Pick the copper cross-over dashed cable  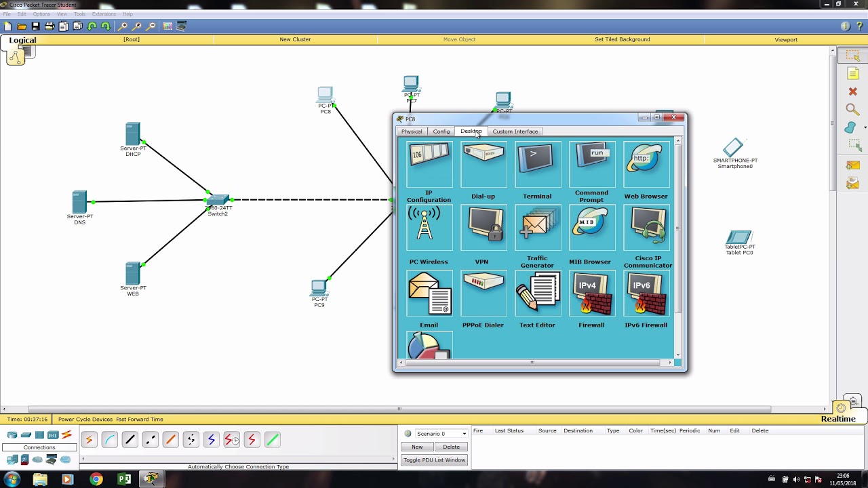tap(150, 440)
